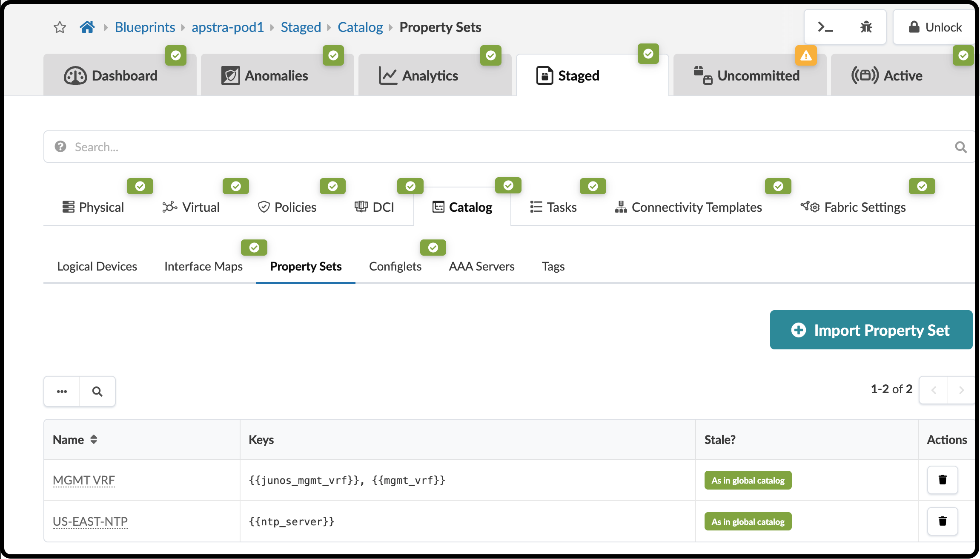Select the Policies sub-tab
The height and width of the screenshot is (559, 980).
point(287,207)
